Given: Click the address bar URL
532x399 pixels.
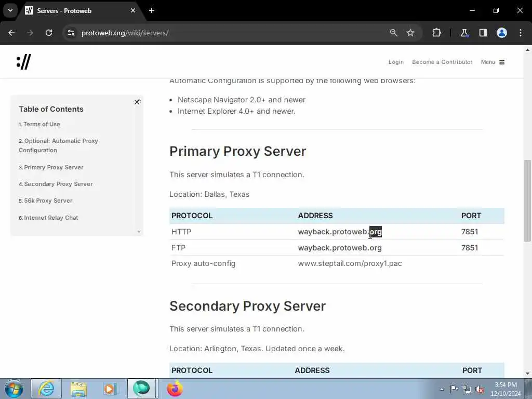Looking at the screenshot, I should tap(125, 33).
